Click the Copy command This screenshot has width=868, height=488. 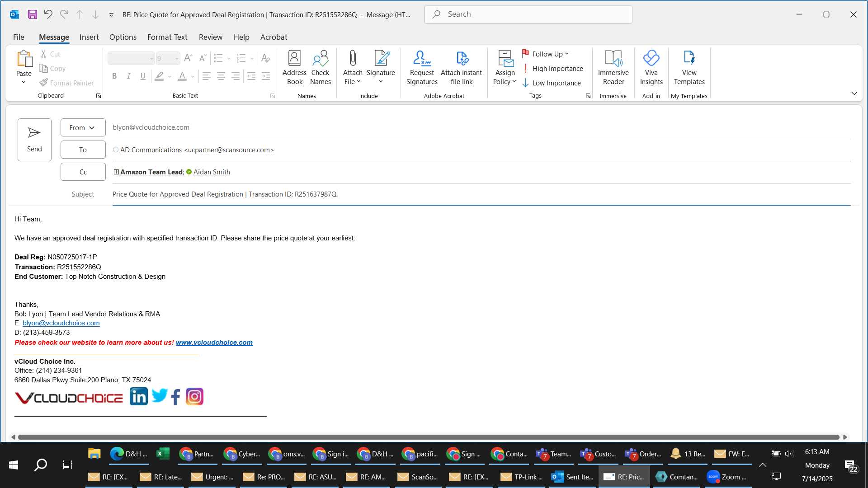52,68
